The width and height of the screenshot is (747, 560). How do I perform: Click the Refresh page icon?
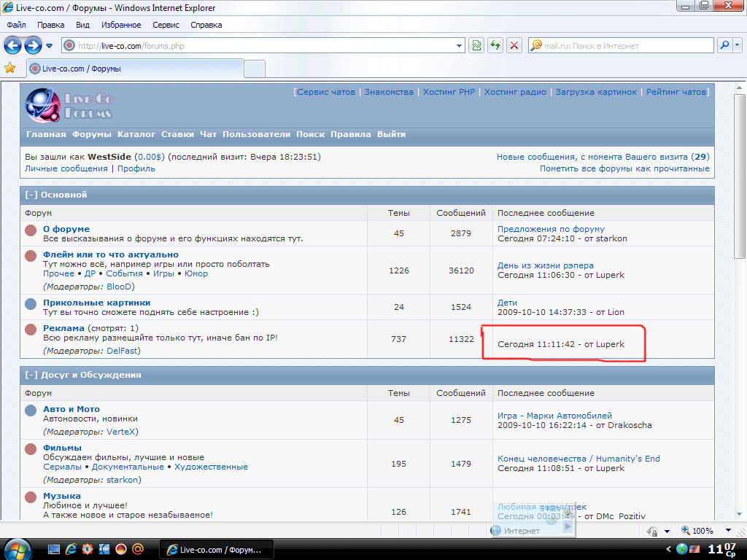495,45
